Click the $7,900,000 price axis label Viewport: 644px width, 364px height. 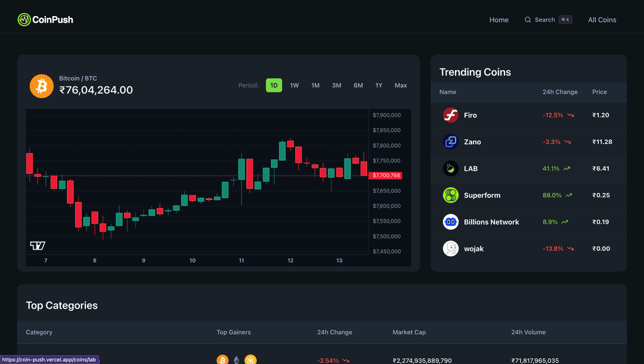coord(386,115)
